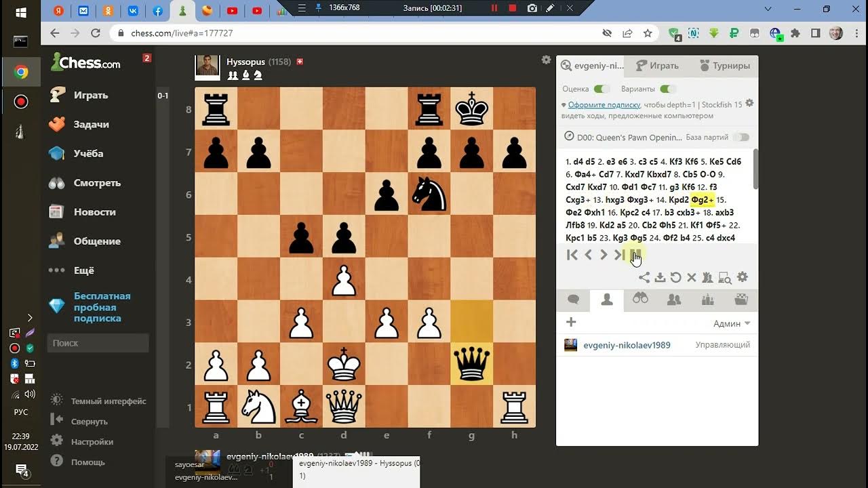Open the chat bubble tab

[573, 300]
